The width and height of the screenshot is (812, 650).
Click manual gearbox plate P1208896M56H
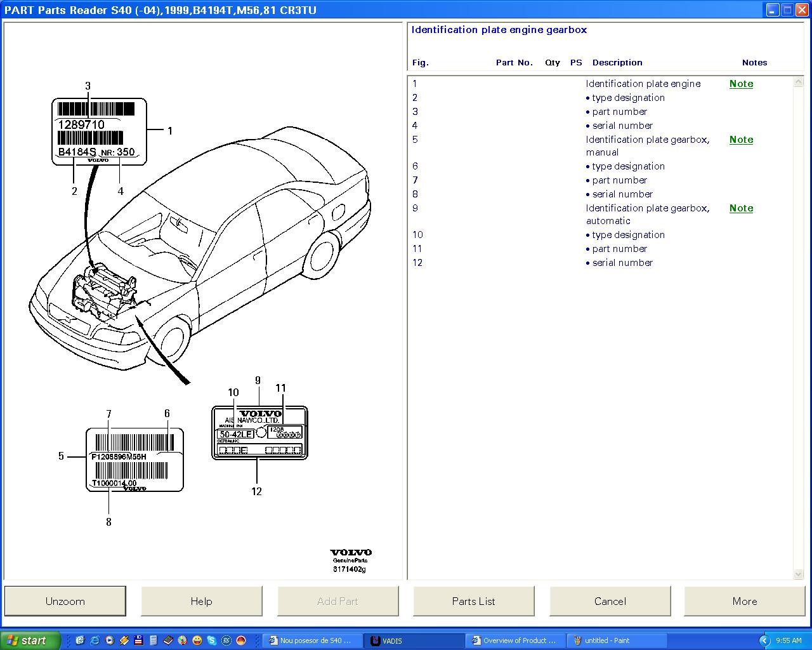tap(134, 460)
